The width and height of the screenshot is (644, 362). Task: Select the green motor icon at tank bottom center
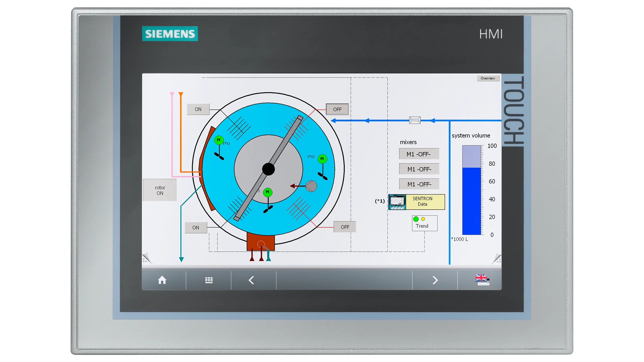[267, 192]
